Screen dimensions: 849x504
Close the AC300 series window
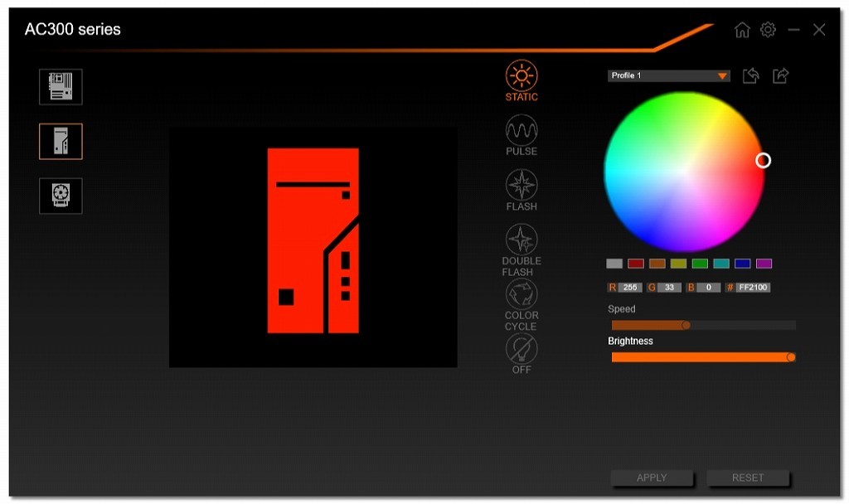[x=818, y=30]
